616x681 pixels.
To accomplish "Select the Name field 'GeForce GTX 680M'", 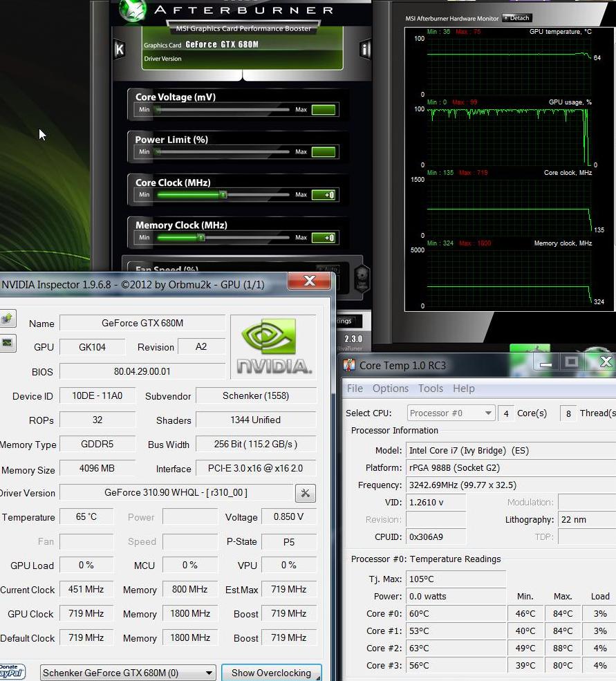I will click(142, 323).
